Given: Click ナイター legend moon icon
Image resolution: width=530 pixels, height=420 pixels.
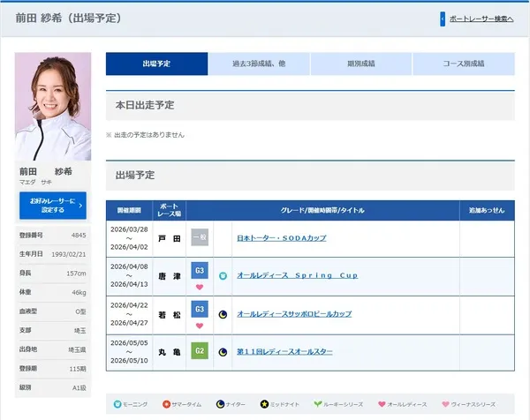Looking at the screenshot, I should pyautogui.click(x=220, y=404).
